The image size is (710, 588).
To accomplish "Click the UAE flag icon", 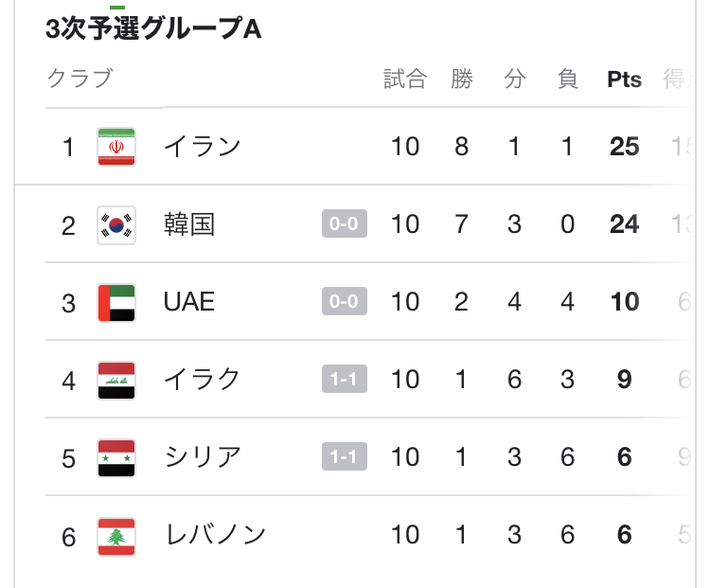I will click(116, 302).
